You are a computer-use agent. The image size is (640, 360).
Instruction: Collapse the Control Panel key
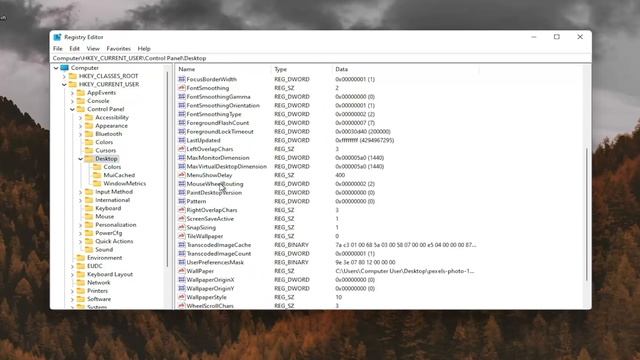coord(72,109)
